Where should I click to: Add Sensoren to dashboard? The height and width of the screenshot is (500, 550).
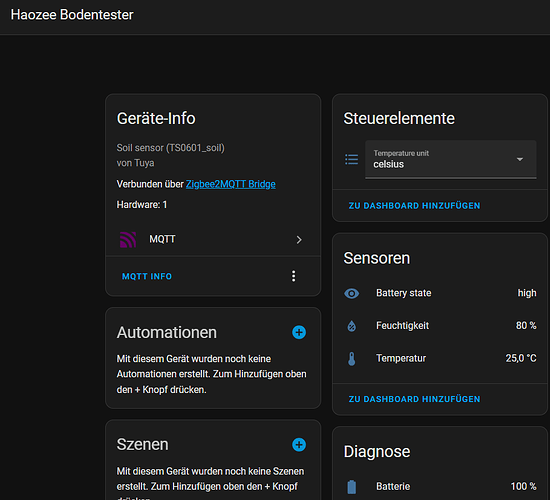pyautogui.click(x=414, y=399)
